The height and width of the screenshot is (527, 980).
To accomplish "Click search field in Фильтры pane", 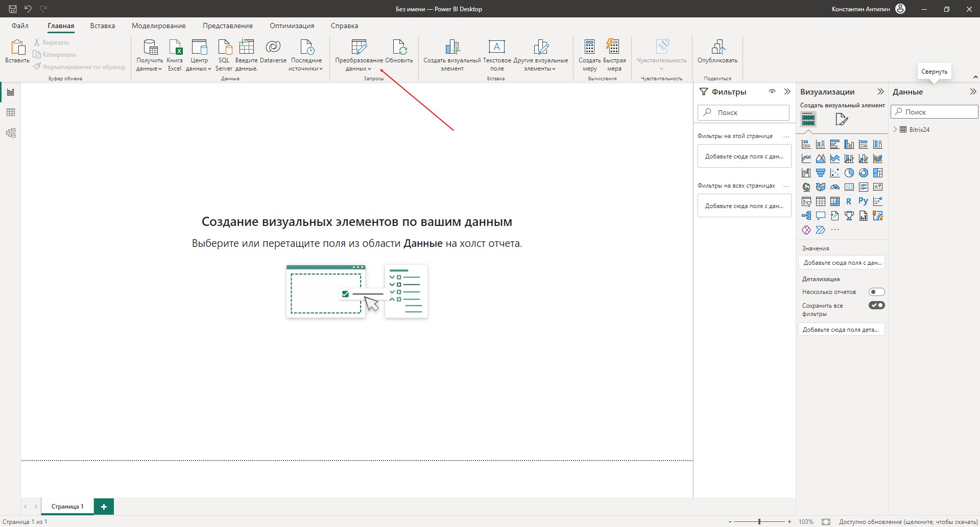I will coord(744,112).
